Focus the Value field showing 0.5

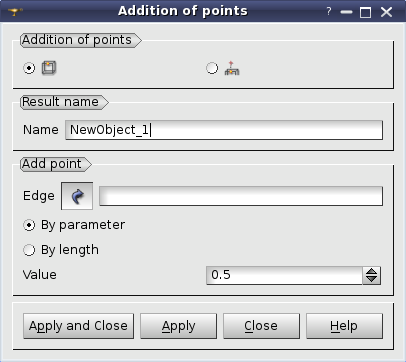click(284, 275)
